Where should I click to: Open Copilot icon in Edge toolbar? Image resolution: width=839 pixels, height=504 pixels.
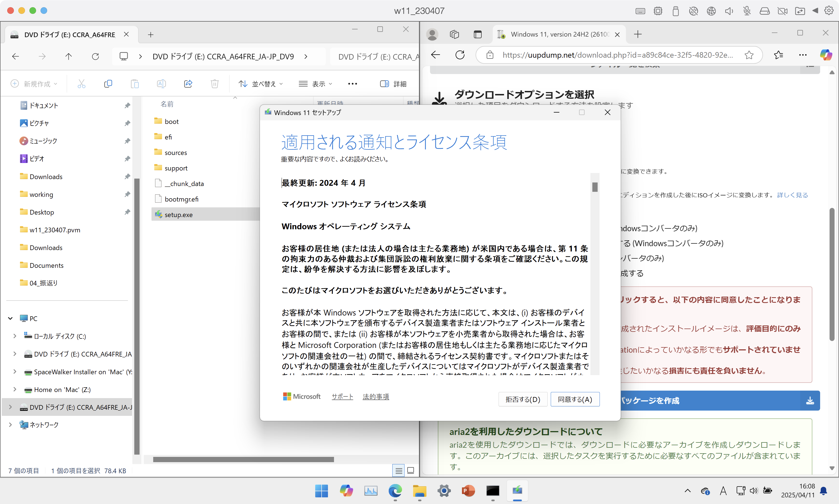tap(826, 55)
